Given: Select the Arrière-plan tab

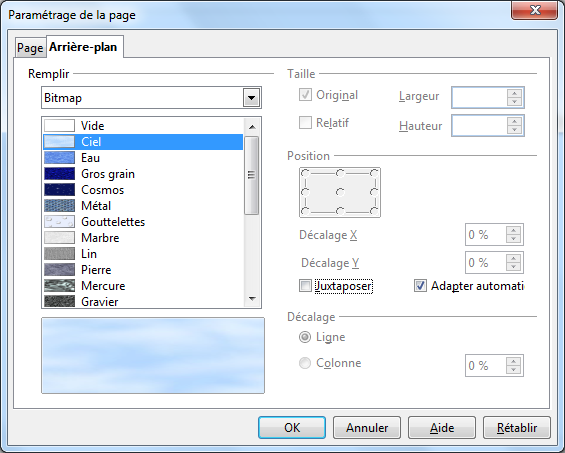Looking at the screenshot, I should click(x=83, y=47).
